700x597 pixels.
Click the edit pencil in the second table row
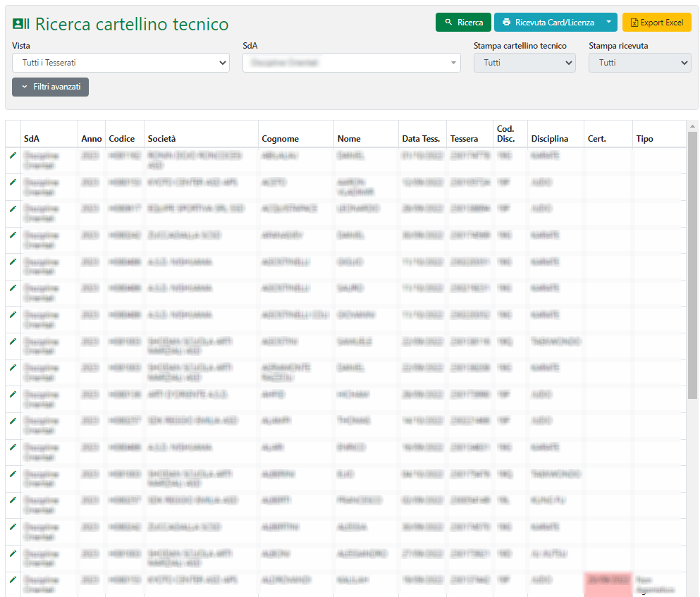[13, 182]
